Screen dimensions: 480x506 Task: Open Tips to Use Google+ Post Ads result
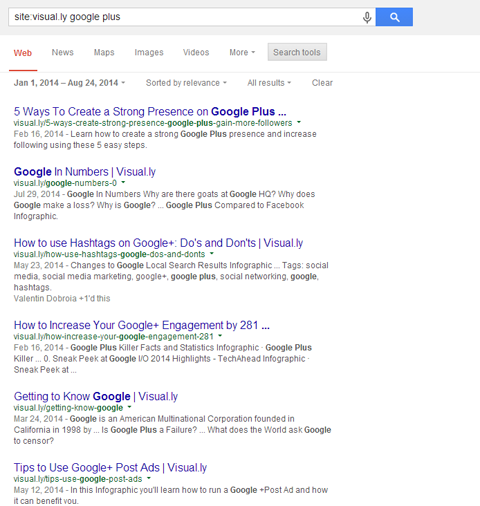(110, 468)
